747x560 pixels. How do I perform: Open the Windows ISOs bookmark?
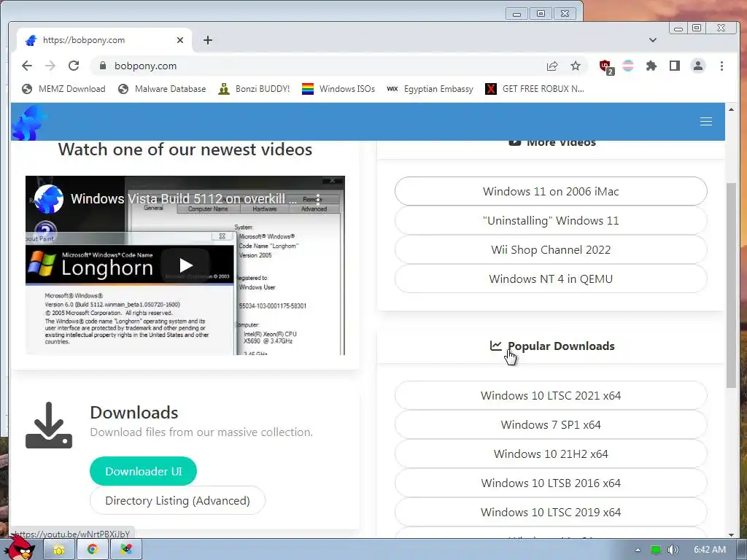click(338, 88)
